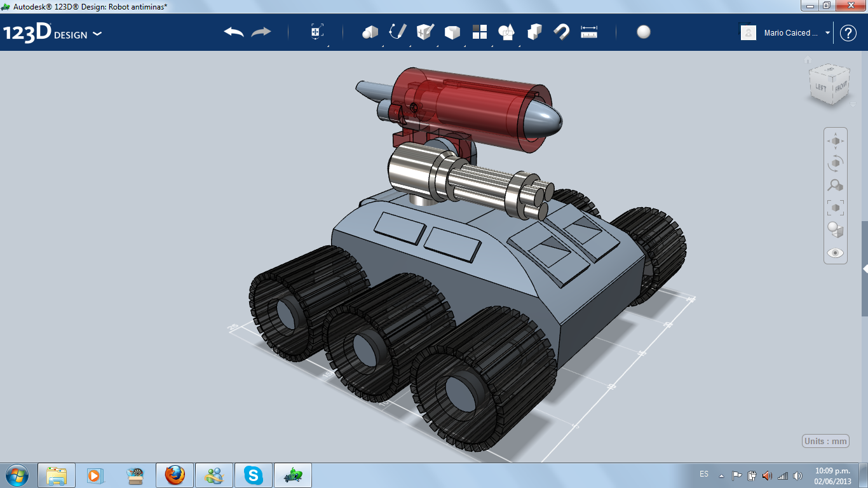Open the Grouping tool
Image resolution: width=868 pixels, height=488 pixels.
[506, 32]
